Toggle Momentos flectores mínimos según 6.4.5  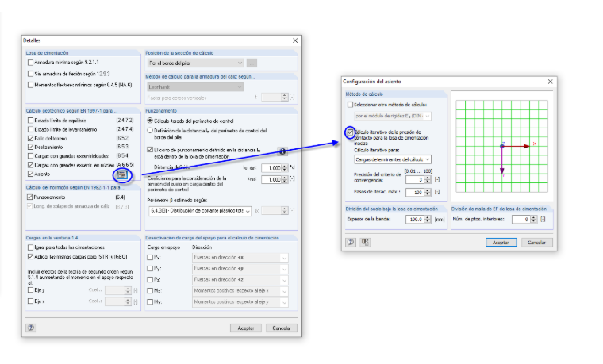coord(30,85)
